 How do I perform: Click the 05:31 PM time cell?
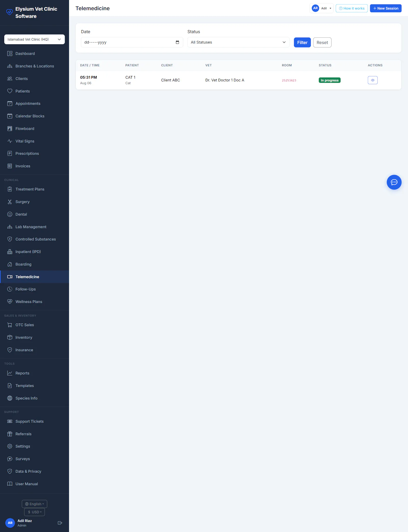point(88,77)
